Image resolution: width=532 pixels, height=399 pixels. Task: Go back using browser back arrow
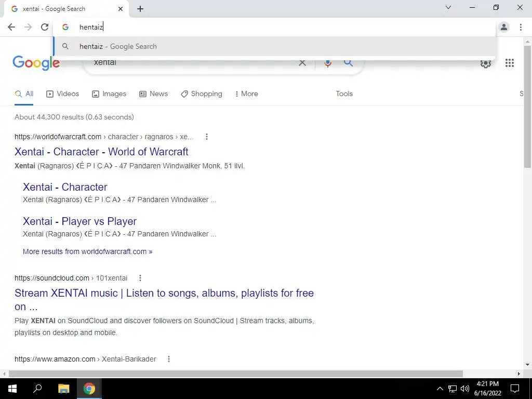tap(11, 27)
